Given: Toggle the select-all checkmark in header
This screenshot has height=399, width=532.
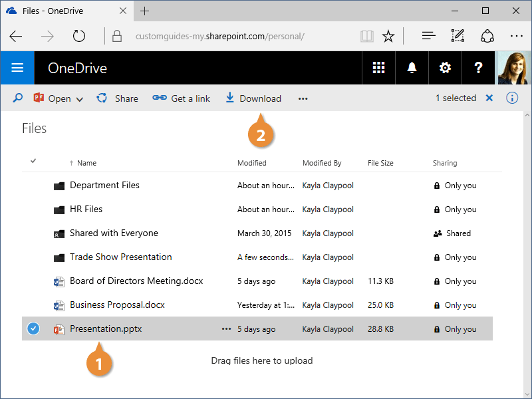Looking at the screenshot, I should pyautogui.click(x=33, y=161).
